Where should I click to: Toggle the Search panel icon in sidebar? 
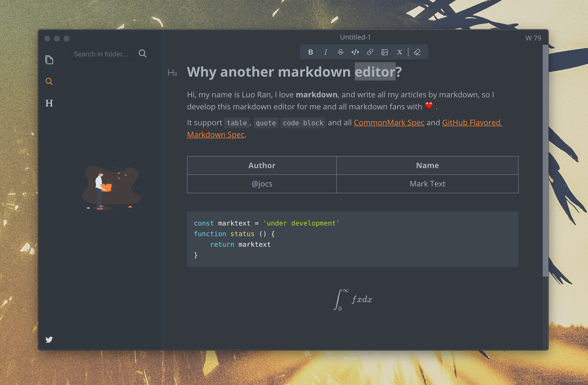[49, 81]
